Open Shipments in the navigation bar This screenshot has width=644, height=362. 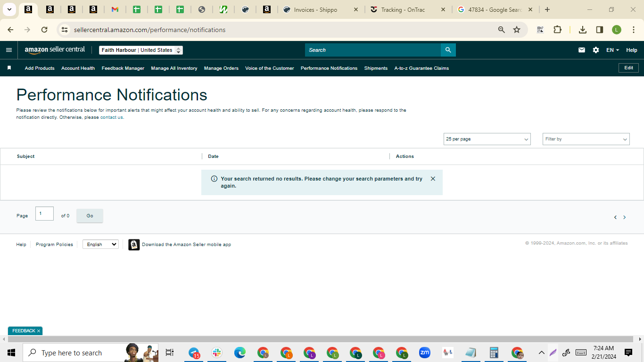coord(376,68)
